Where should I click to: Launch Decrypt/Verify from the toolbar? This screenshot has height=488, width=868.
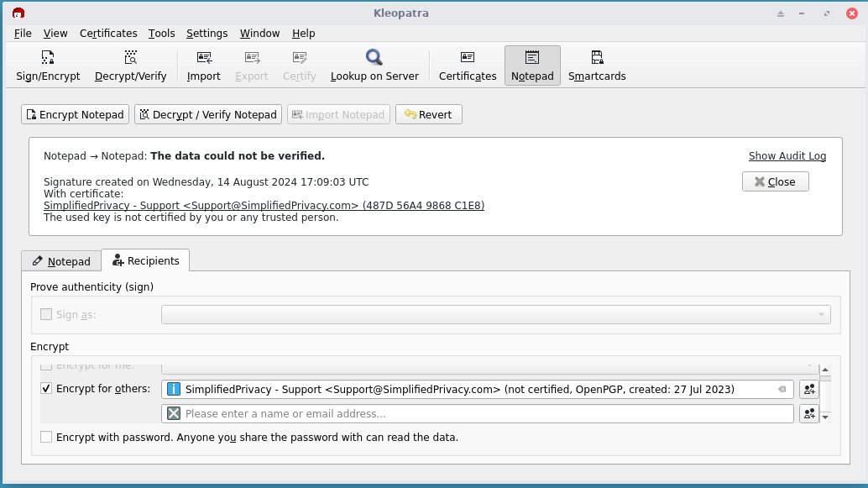point(131,66)
